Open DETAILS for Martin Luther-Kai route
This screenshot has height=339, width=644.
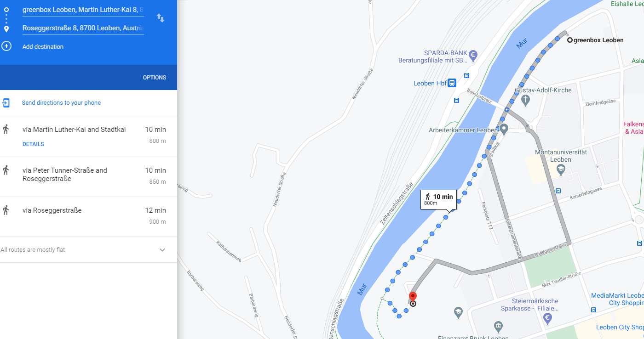[33, 144]
